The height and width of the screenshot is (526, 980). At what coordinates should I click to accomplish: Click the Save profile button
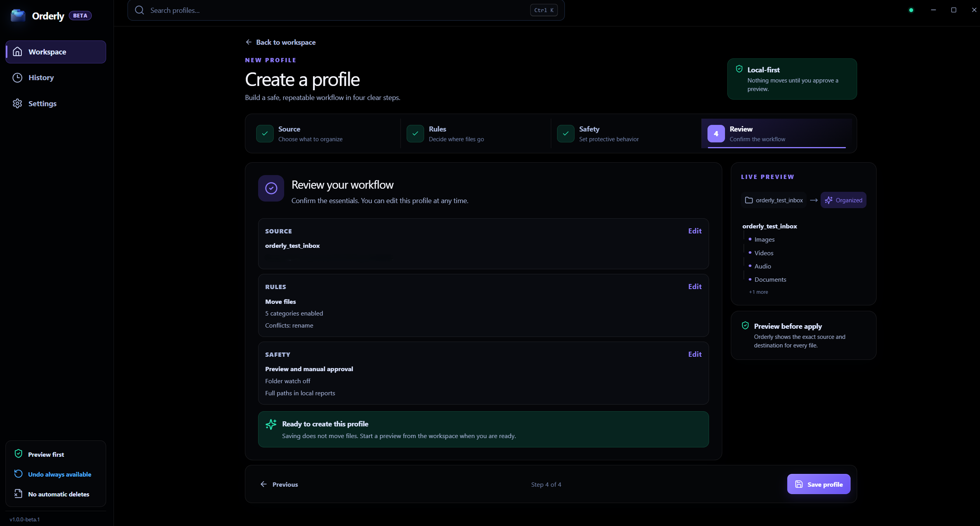pos(819,484)
